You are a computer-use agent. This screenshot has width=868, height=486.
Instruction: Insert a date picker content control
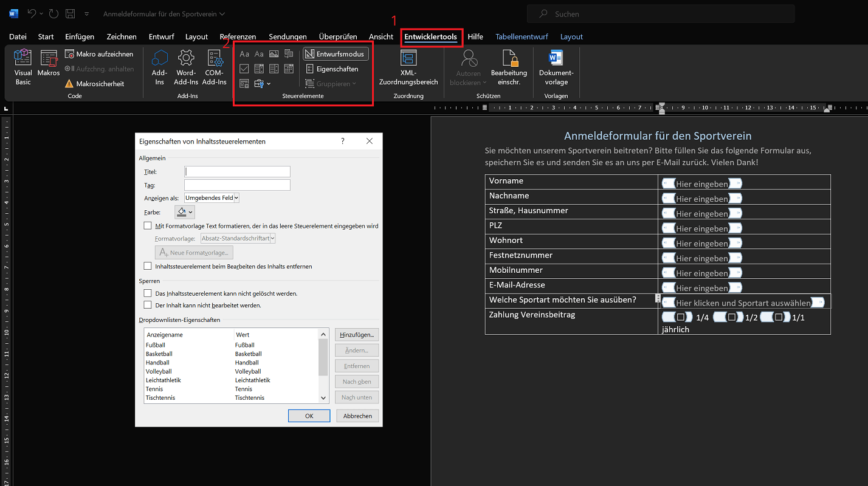pyautogui.click(x=289, y=69)
